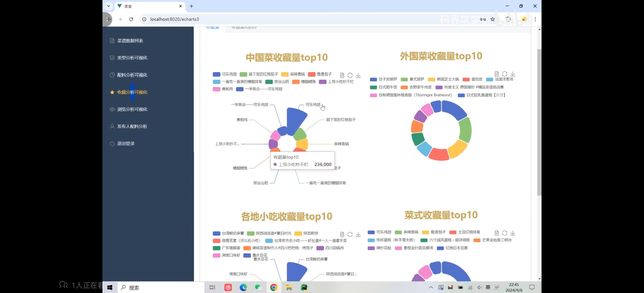The width and height of the screenshot is (644, 293).
Task: Open the Windows Start menu
Action: (x=110, y=287)
